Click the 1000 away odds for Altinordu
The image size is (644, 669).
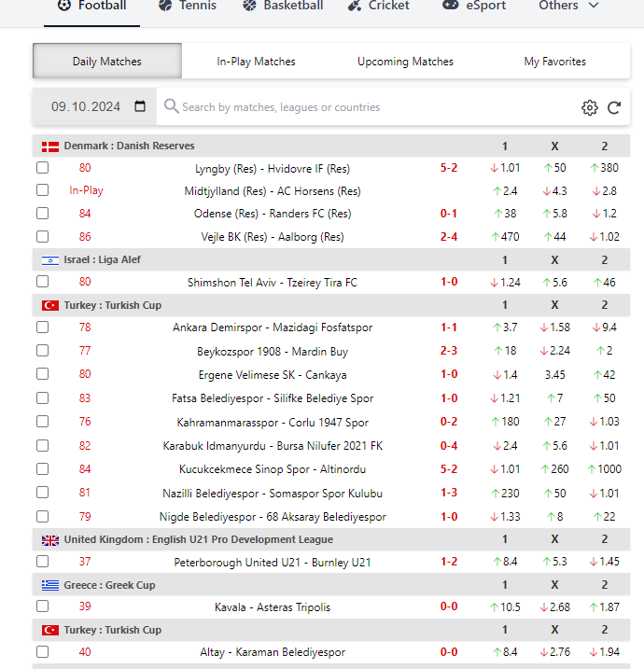coord(604,469)
